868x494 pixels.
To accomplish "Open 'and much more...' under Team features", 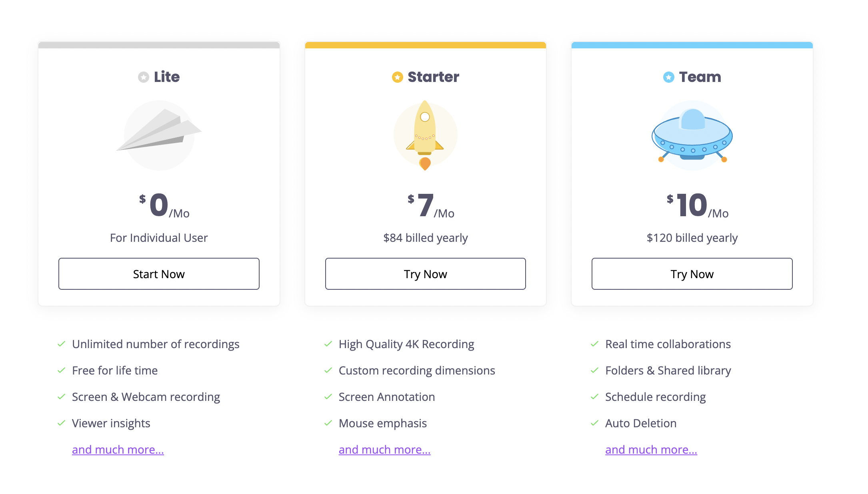I will coord(651,450).
